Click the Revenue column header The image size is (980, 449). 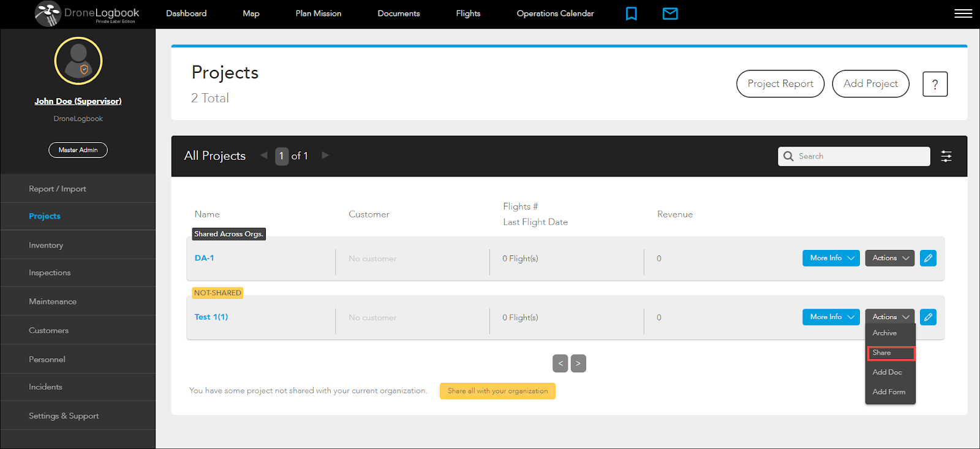tap(675, 214)
